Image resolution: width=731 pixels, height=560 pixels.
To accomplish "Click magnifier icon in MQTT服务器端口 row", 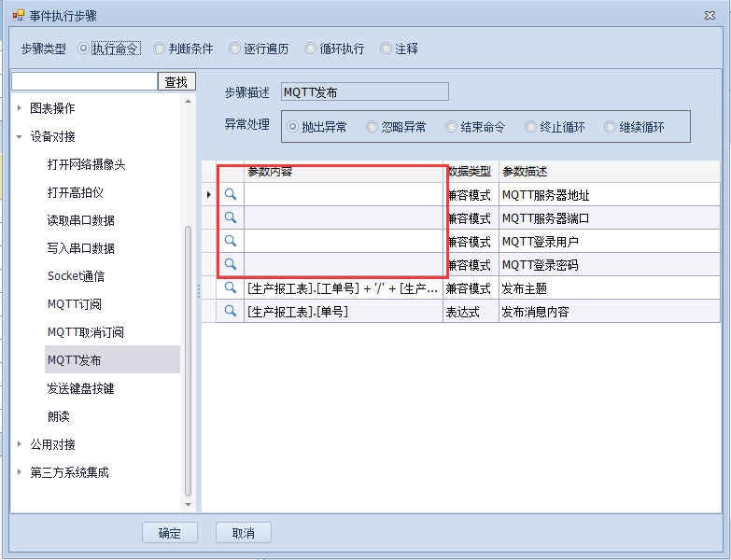I will coord(230,217).
